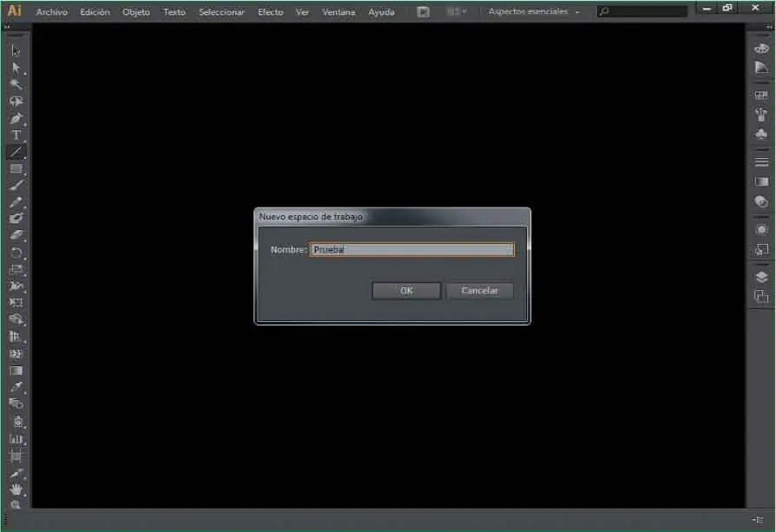Select the Paintbrush tool

click(16, 185)
